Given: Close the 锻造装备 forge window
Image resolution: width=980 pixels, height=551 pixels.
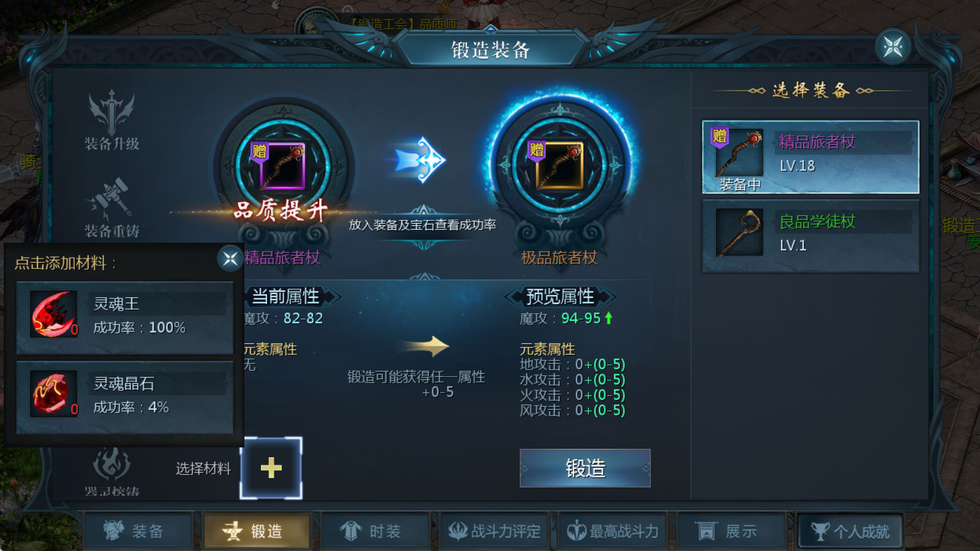Looking at the screenshot, I should (x=893, y=47).
